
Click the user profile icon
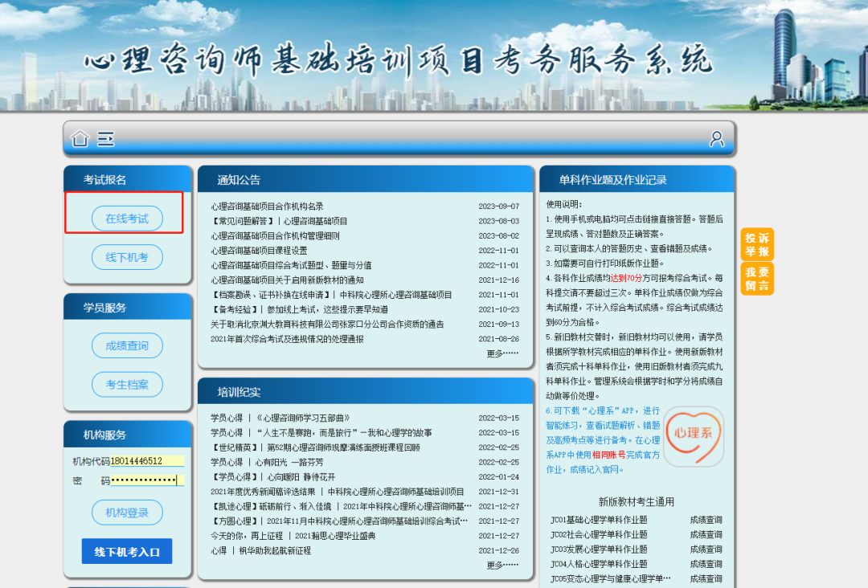pos(716,139)
